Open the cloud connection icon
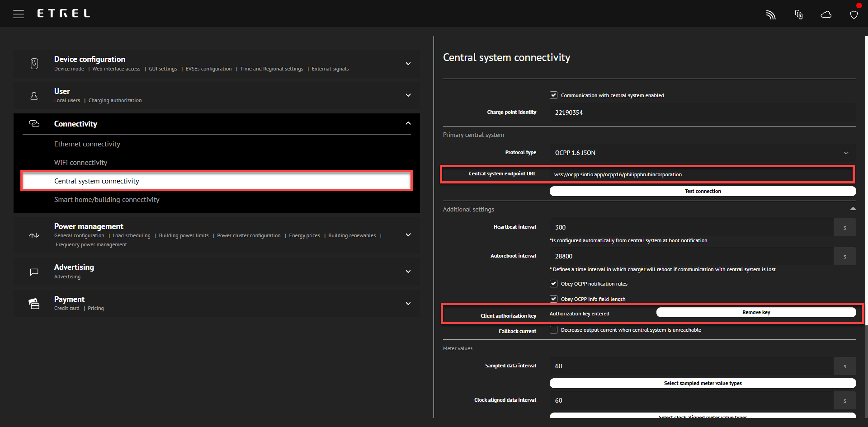 [x=826, y=14]
